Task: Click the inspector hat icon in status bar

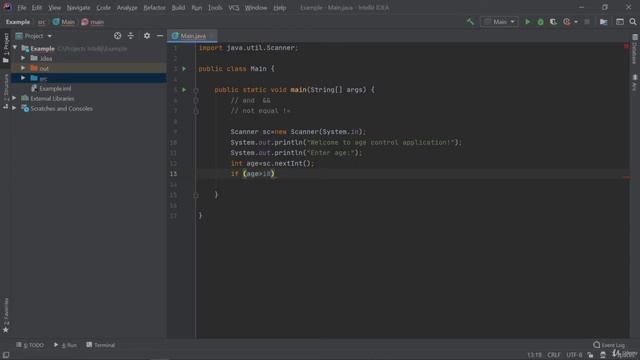Action: click(x=603, y=355)
